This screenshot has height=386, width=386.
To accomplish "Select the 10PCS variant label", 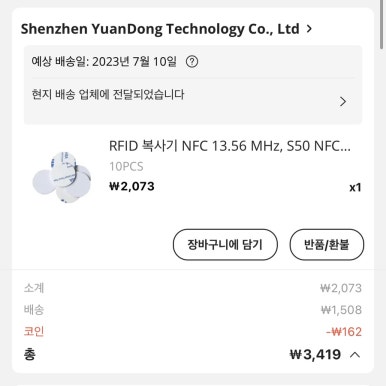I will (126, 166).
